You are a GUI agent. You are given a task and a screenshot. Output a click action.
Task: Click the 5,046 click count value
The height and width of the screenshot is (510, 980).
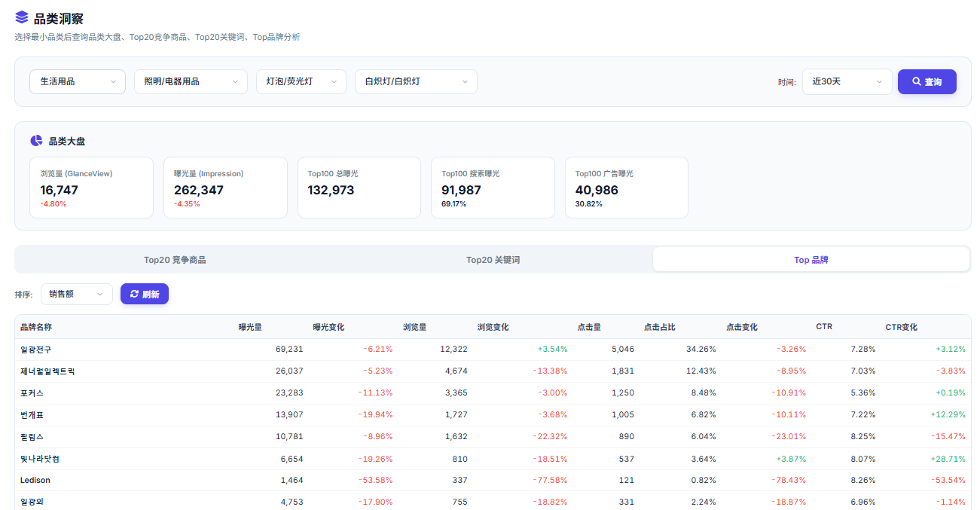622,350
